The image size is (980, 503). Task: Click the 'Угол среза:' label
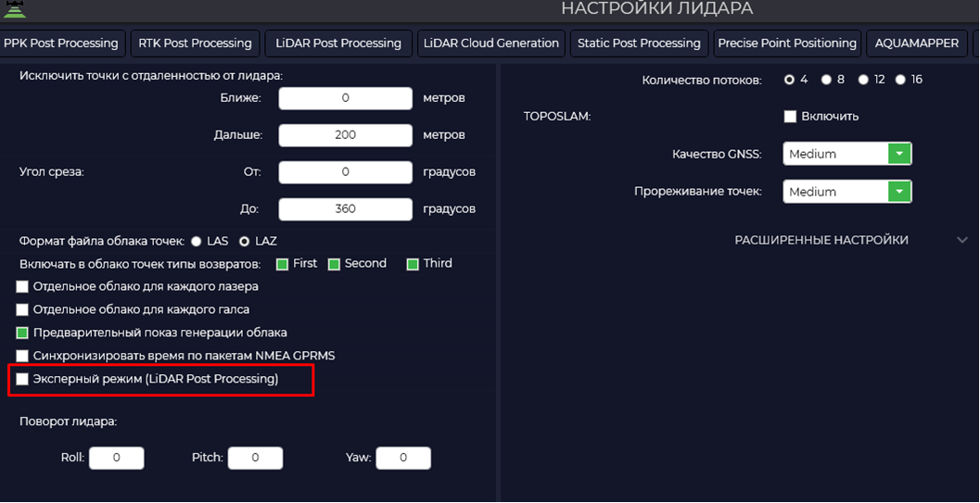click(x=52, y=172)
